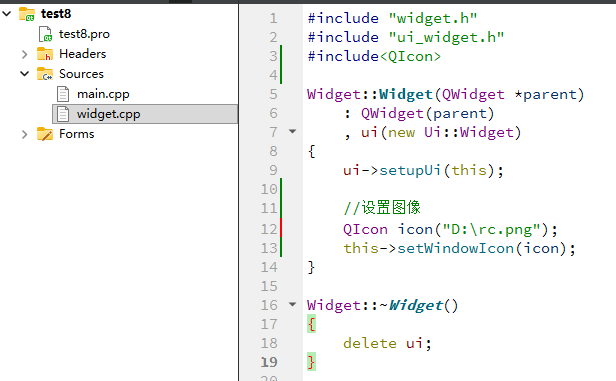This screenshot has width=616, height=381.
Task: Select the Sources tree item
Action: pos(81,74)
